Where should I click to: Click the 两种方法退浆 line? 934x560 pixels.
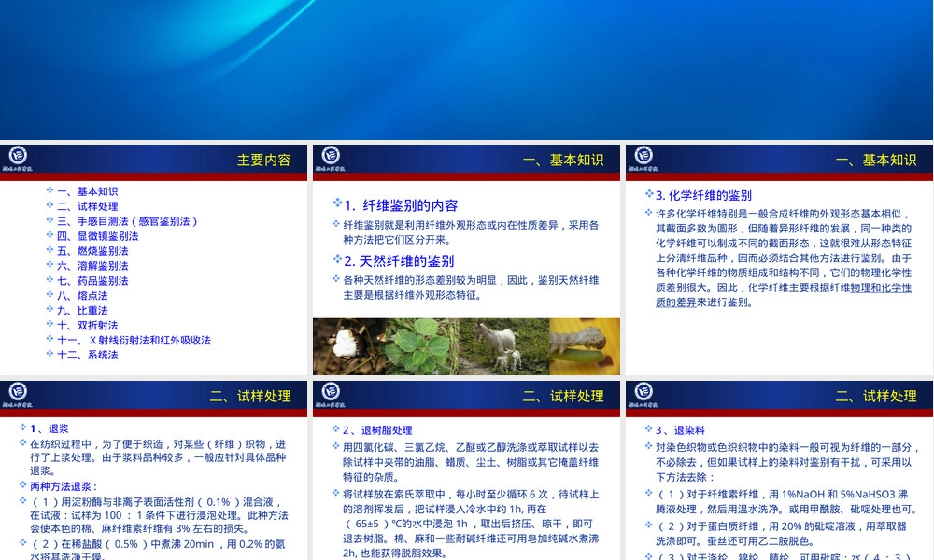point(64,486)
